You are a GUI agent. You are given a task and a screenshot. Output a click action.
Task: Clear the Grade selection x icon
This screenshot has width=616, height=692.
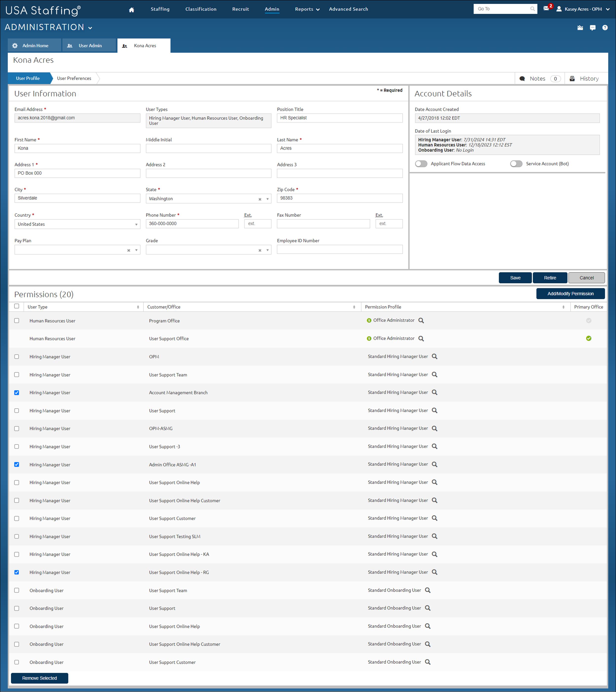click(x=260, y=250)
